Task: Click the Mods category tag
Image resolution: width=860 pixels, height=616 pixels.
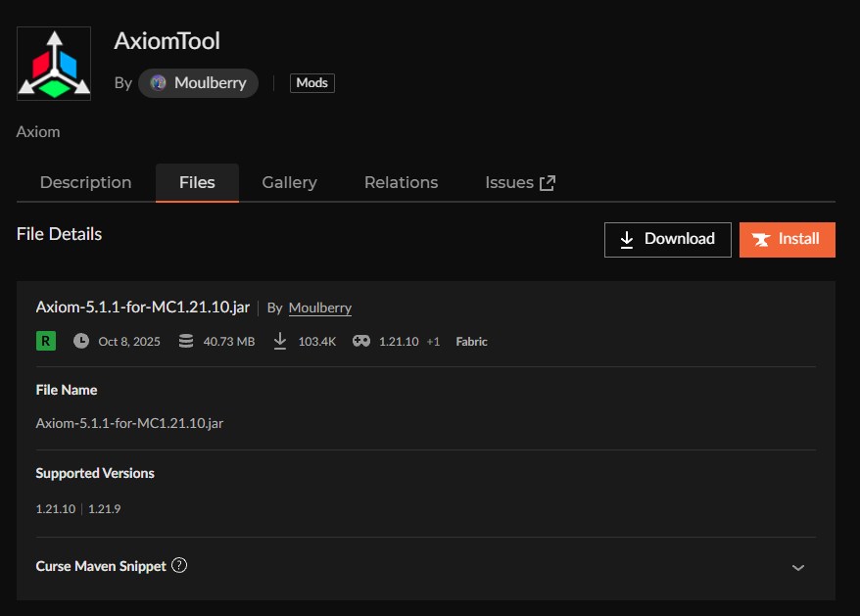Action: click(x=311, y=83)
